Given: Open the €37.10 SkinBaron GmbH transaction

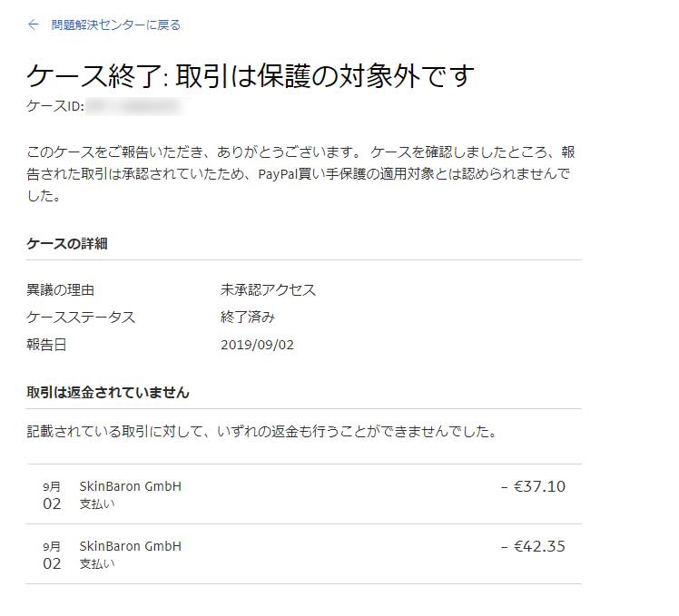Looking at the screenshot, I should point(303,494).
